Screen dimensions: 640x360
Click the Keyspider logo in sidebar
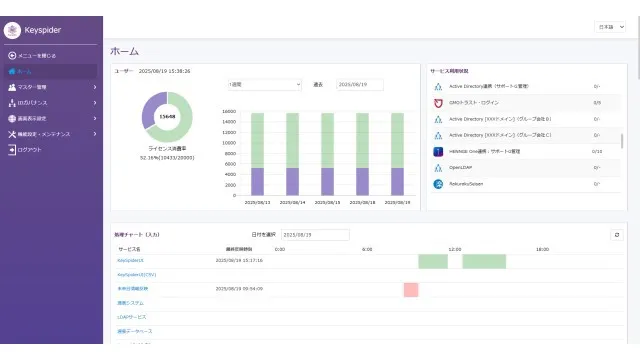click(12, 30)
